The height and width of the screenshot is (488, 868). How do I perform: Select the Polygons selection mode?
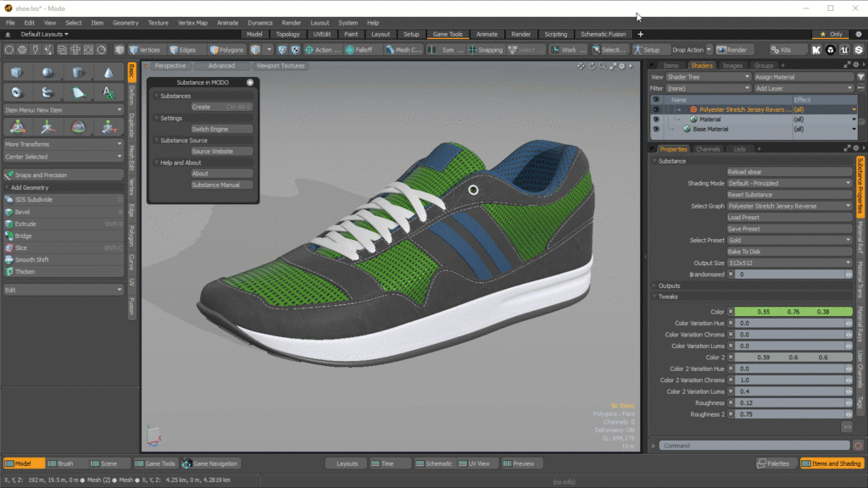pyautogui.click(x=227, y=50)
